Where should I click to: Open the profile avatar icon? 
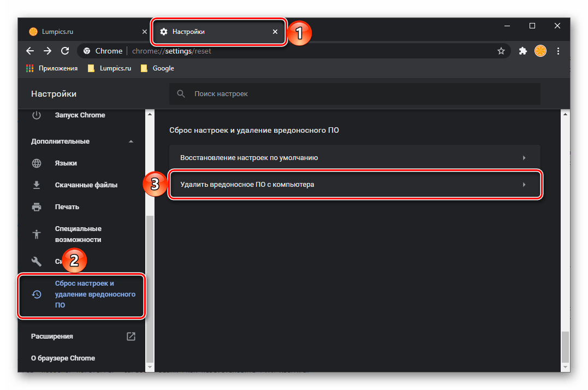[541, 51]
